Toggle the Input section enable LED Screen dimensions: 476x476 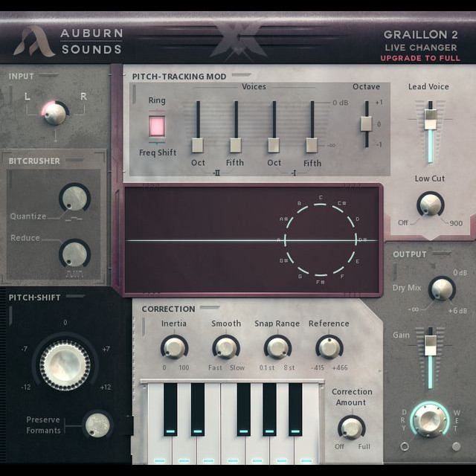coord(48,74)
